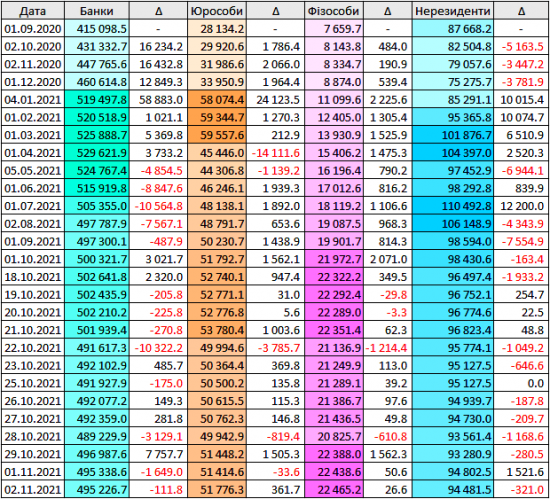Screen dimensions: 550x499
Task: Click date cell 02.11.2021
Action: [x=33, y=490]
